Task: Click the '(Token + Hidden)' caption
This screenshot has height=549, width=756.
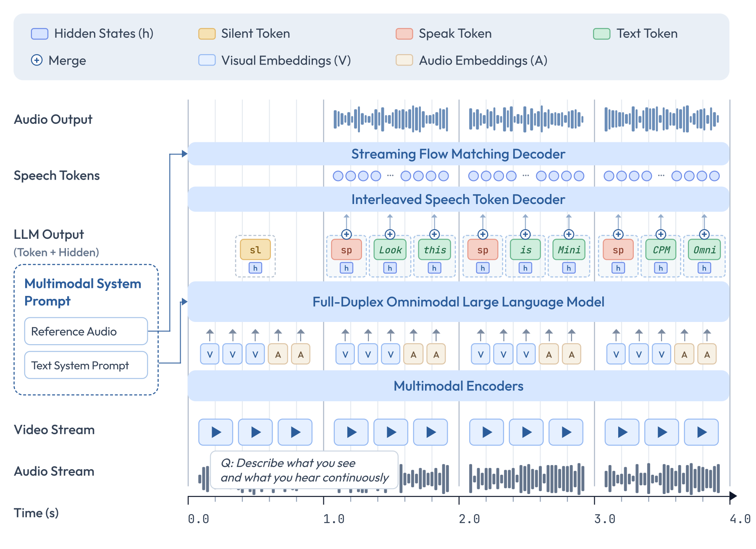Action: (x=56, y=252)
